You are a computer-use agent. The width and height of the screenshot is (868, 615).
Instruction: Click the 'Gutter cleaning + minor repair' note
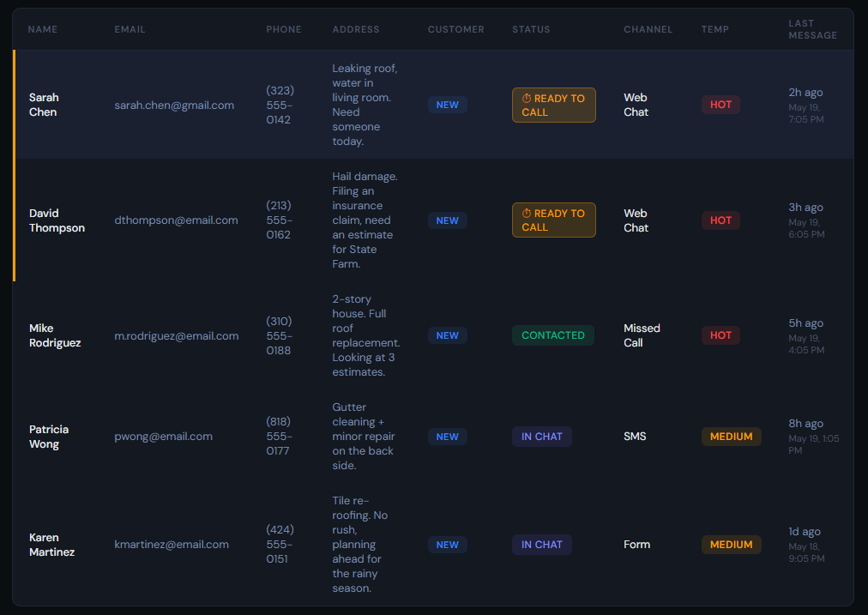pyautogui.click(x=363, y=437)
